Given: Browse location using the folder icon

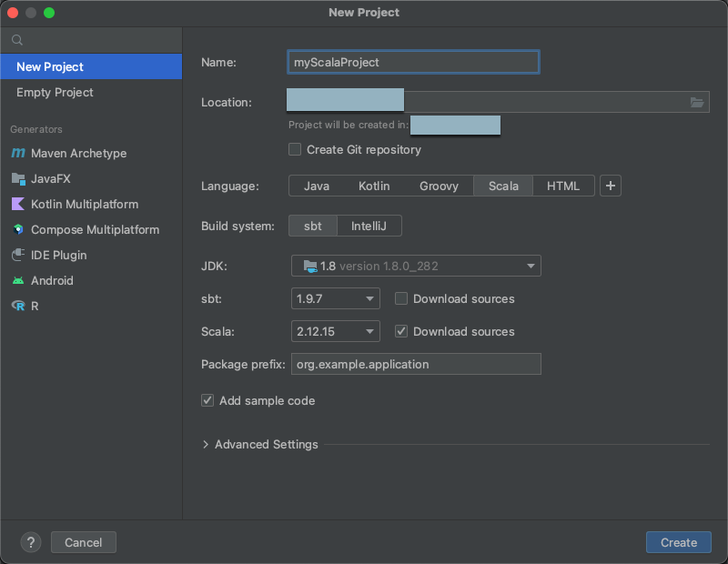Looking at the screenshot, I should coord(697,103).
